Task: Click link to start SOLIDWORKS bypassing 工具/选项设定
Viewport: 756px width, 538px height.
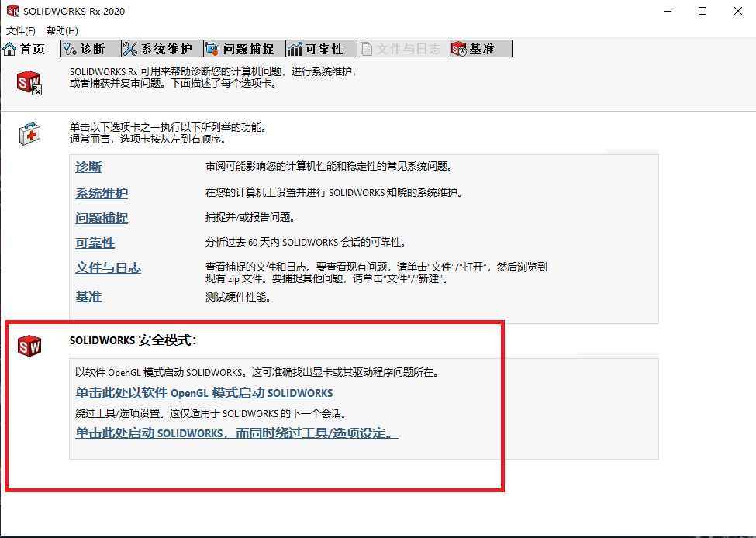Action: [x=236, y=433]
